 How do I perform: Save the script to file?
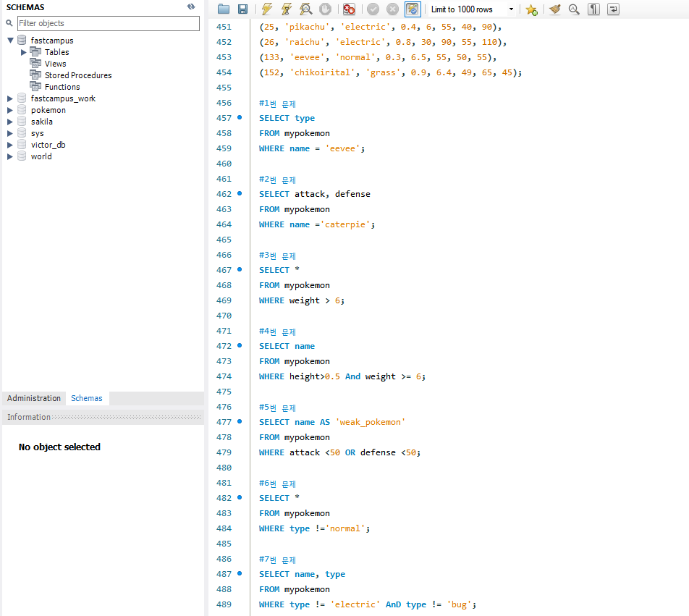tap(242, 9)
